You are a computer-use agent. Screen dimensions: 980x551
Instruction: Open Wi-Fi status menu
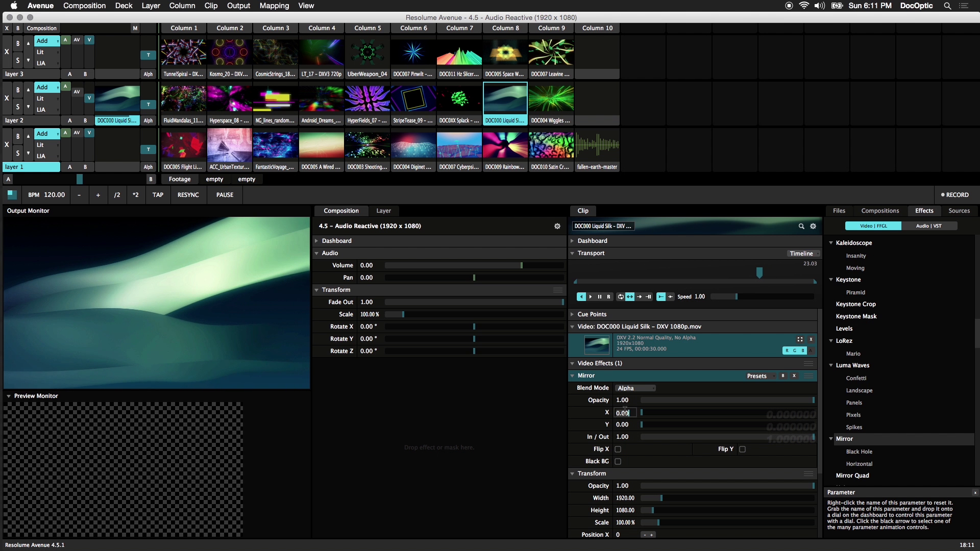pyautogui.click(x=804, y=6)
